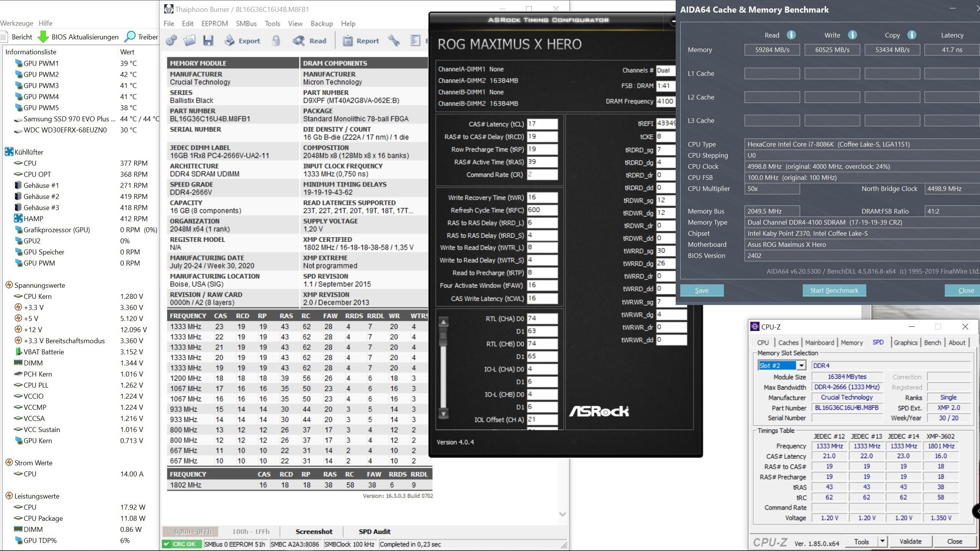Click the green BIOS Aktualisierungen arrow icon
The image size is (980, 551).
[x=43, y=37]
